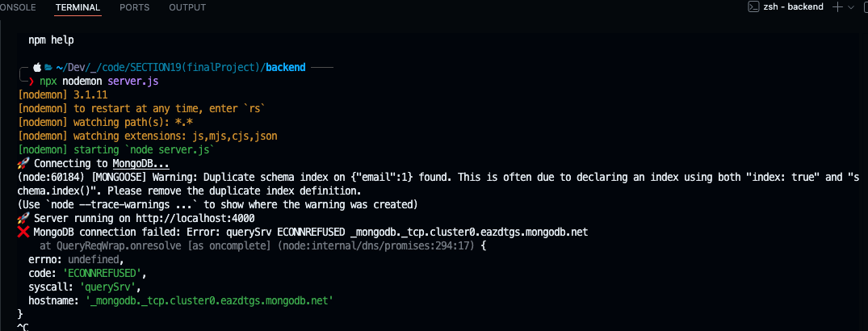Click the red prompt arrow before npx

(x=31, y=81)
